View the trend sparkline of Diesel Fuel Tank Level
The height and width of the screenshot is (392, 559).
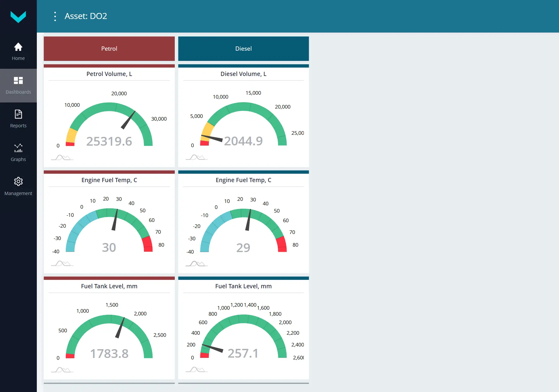(196, 370)
